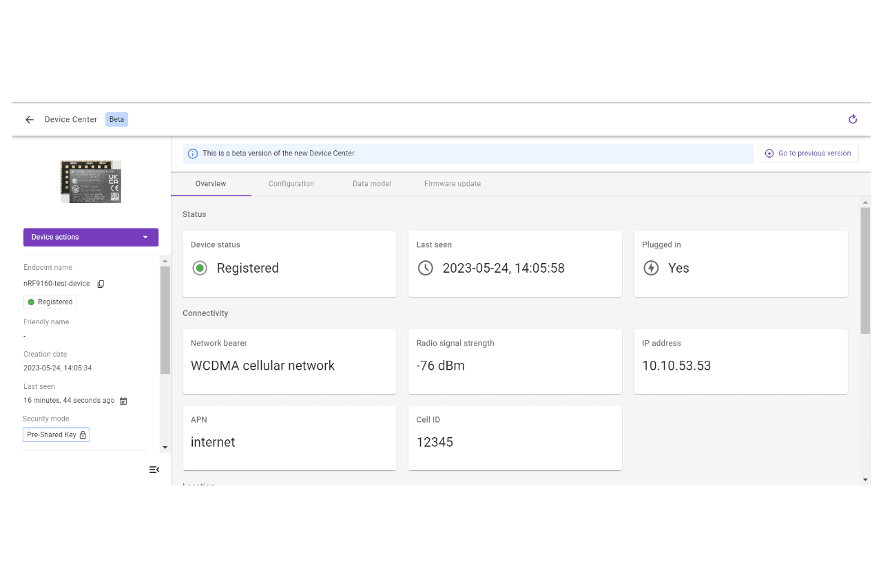This screenshot has width=883, height=588.
Task: Click the clock icon in the Last seen card
Action: click(426, 269)
